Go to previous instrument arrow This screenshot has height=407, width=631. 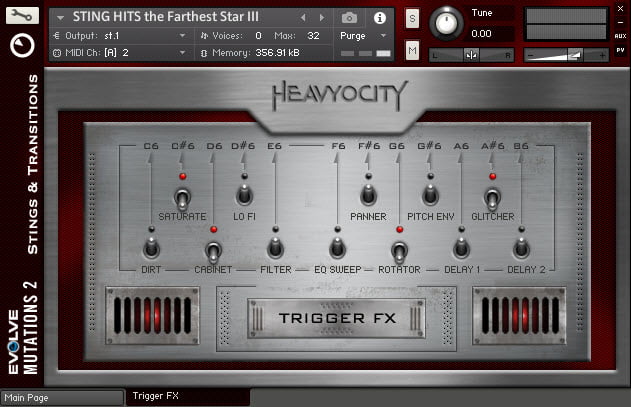click(x=303, y=17)
